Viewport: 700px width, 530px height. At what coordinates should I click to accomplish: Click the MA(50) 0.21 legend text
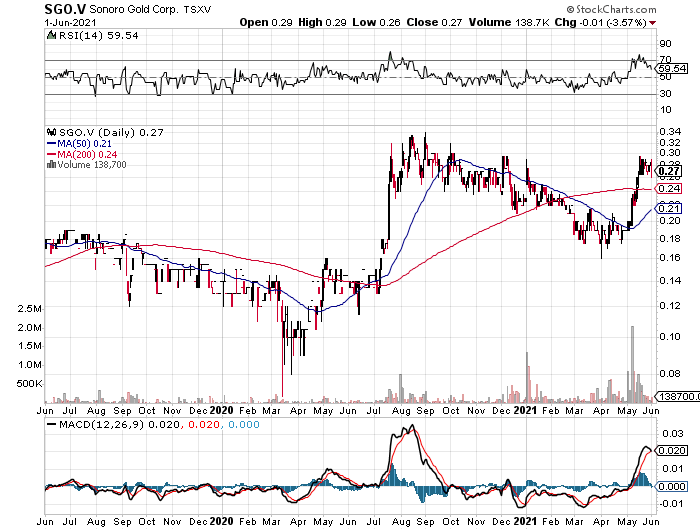84,144
